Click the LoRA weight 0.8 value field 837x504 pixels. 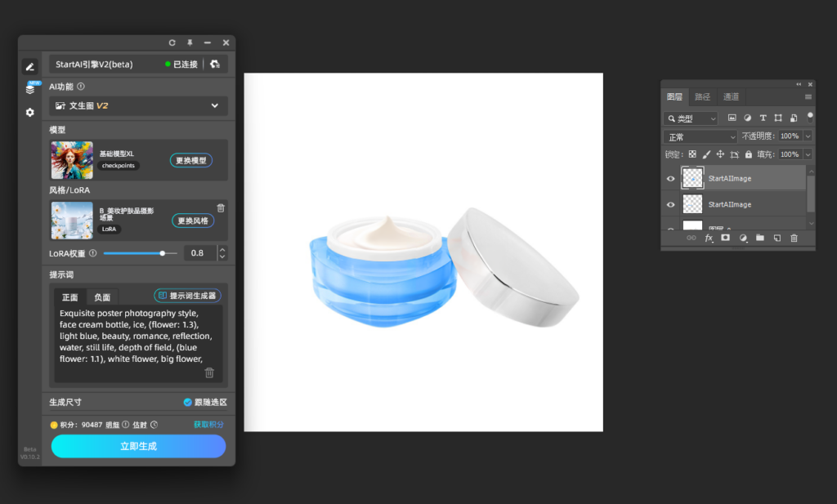pyautogui.click(x=200, y=253)
